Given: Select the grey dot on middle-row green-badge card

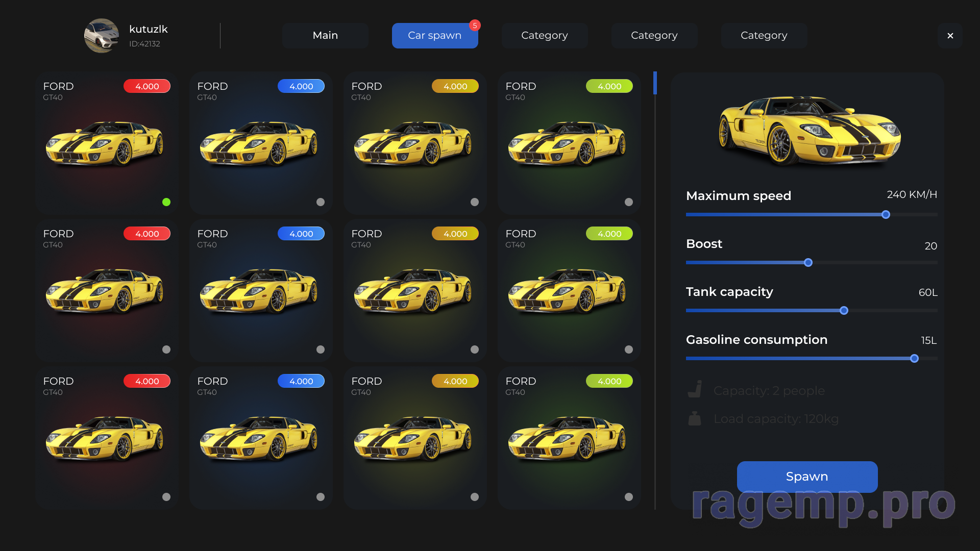Looking at the screenshot, I should tap(629, 349).
